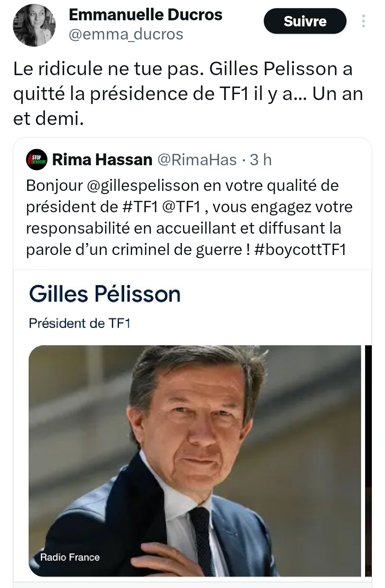Open the #boycottTF1 hashtag
Viewport: 385px width, 588px height.
(x=300, y=250)
